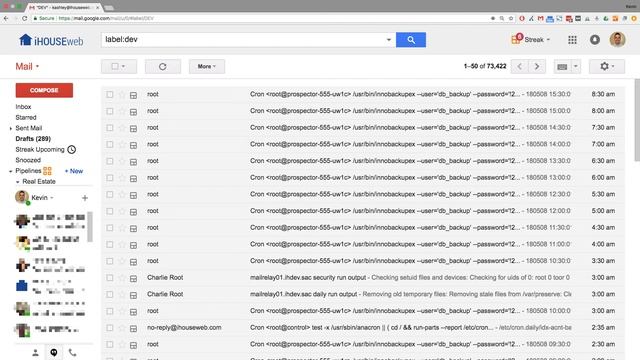Check the 5:30 am root email checkbox
Screen dimensions: 640x360
pyautogui.click(x=109, y=195)
